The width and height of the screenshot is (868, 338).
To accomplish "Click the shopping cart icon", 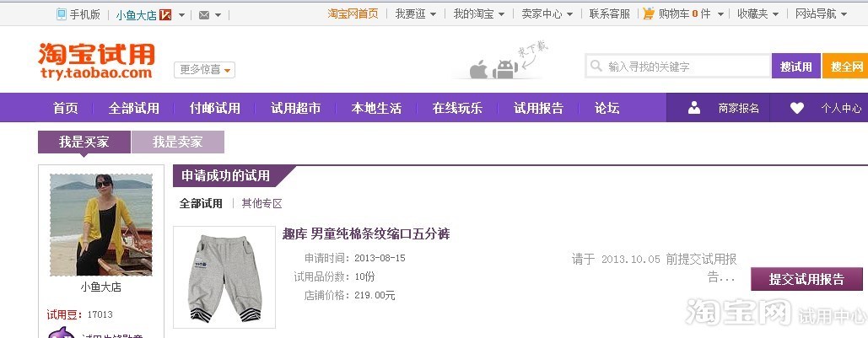I will (x=649, y=13).
